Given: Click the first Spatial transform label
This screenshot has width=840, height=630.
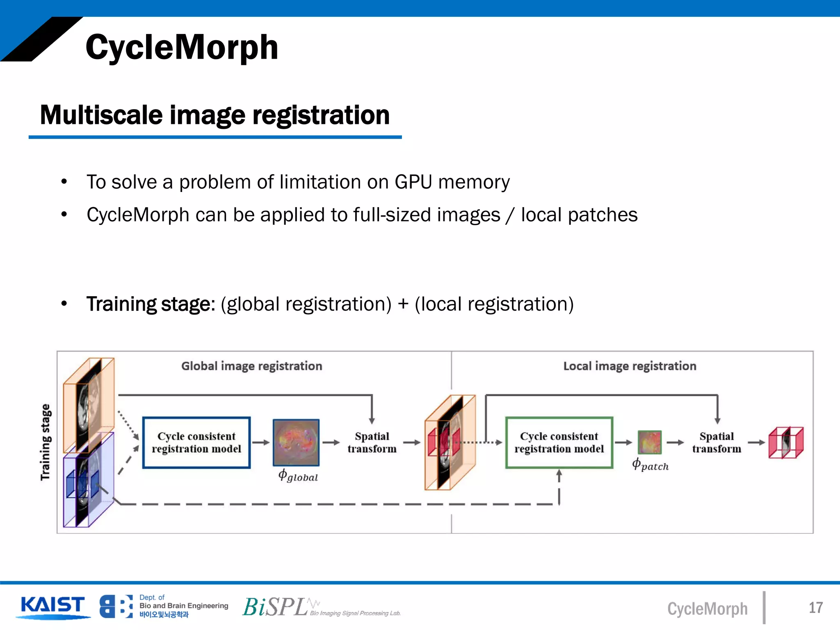Looking at the screenshot, I should [x=372, y=442].
